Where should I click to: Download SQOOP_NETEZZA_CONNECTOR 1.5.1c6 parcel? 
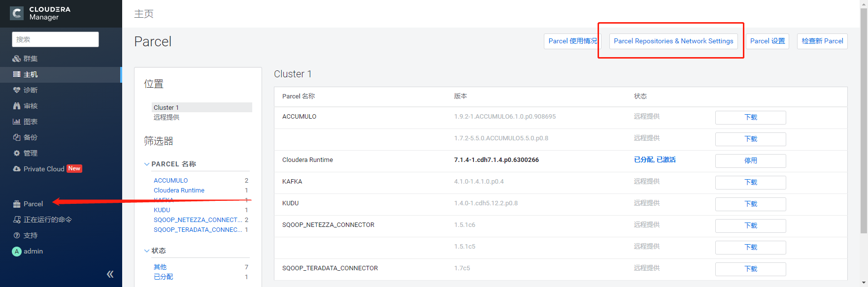click(751, 226)
